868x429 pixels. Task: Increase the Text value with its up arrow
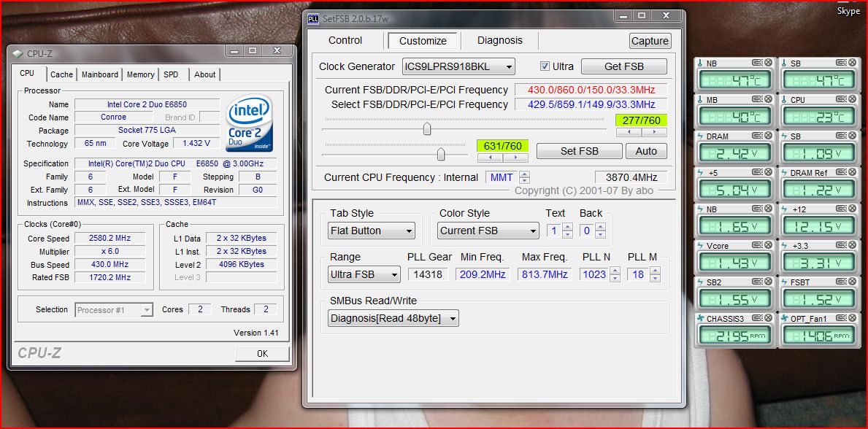tap(567, 227)
